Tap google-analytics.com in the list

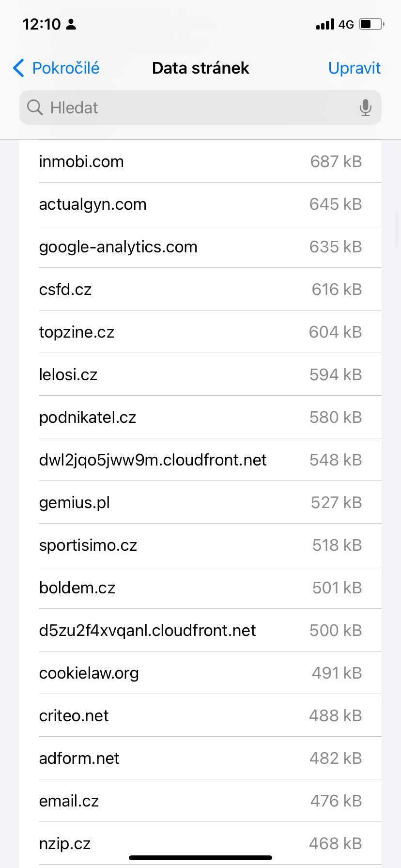click(200, 247)
